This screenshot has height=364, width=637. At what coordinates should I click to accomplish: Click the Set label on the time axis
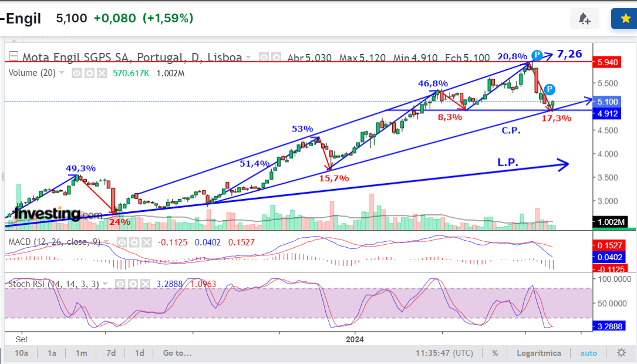coord(22,339)
